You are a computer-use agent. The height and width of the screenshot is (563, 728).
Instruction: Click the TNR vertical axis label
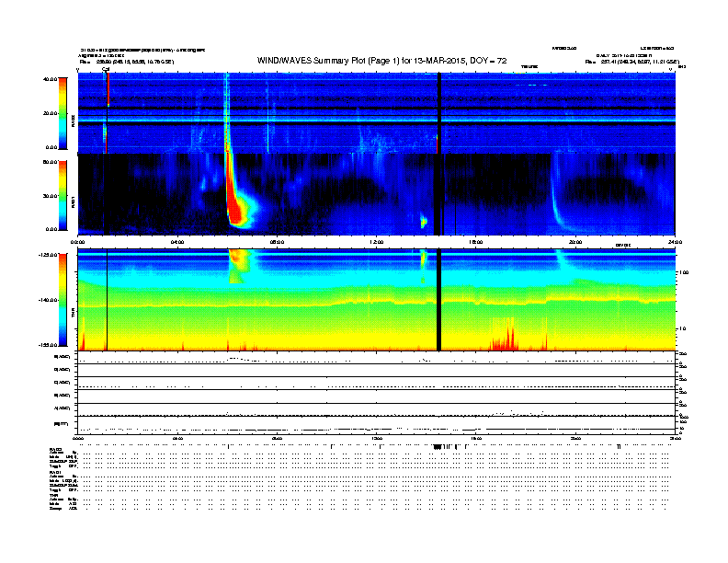73,313
